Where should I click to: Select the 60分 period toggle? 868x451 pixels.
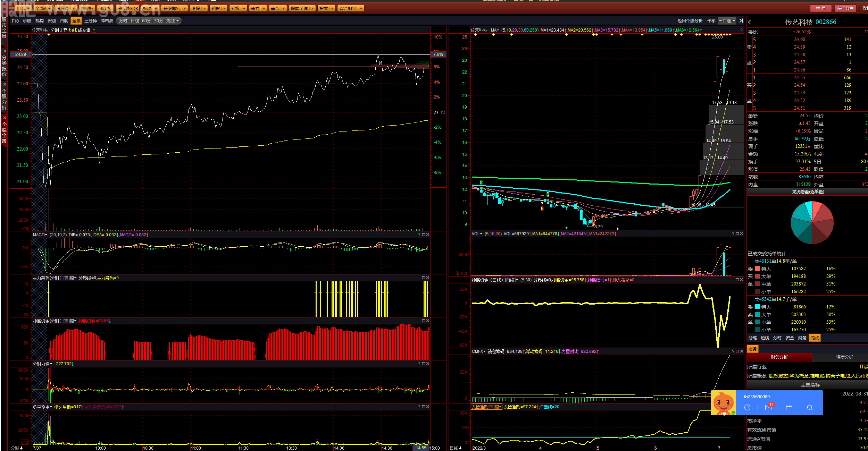point(147,21)
